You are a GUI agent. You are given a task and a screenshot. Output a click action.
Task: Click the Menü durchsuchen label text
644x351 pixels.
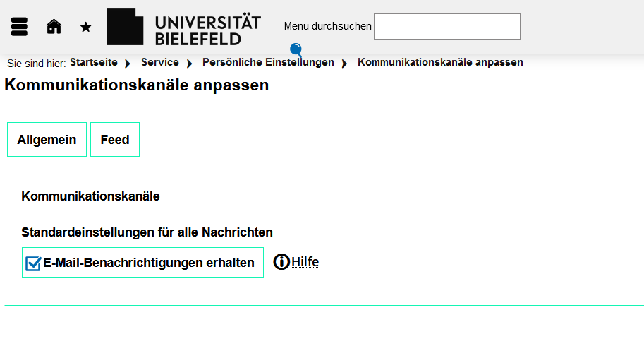pos(328,26)
